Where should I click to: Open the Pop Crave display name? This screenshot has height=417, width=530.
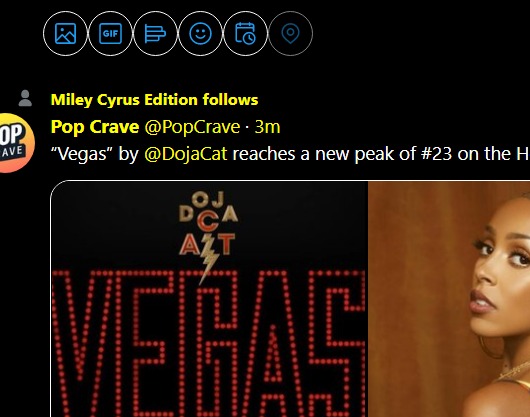point(95,127)
